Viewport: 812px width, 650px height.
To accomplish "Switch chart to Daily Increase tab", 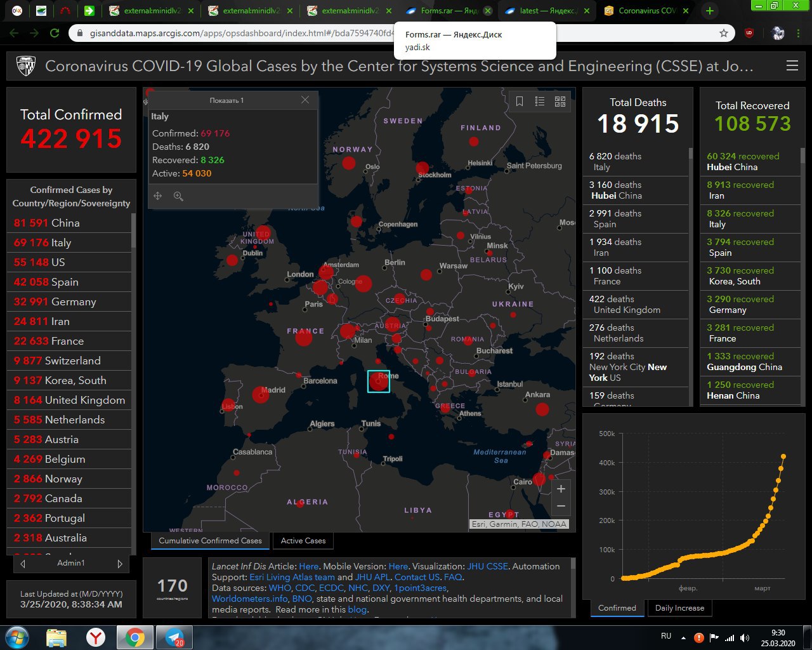I will coord(679,607).
